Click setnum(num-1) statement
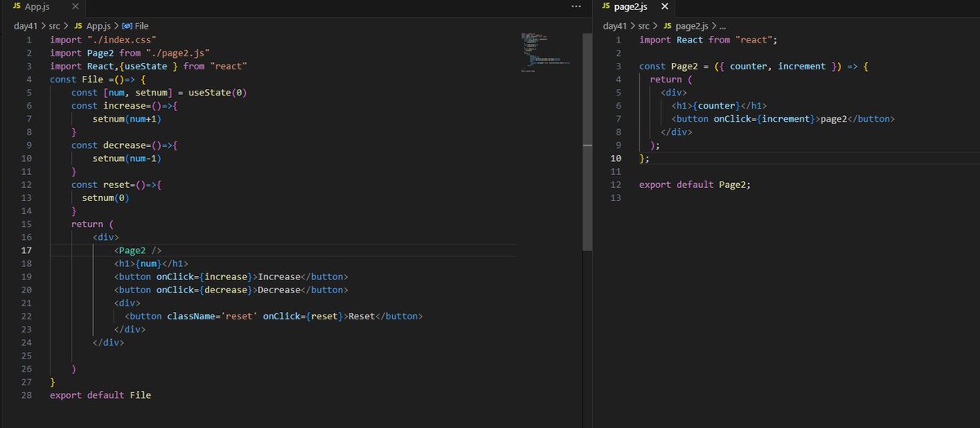The height and width of the screenshot is (428, 980). pyautogui.click(x=127, y=158)
